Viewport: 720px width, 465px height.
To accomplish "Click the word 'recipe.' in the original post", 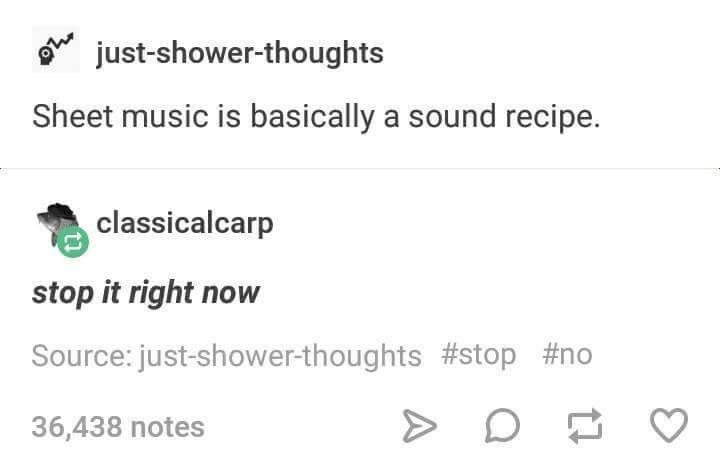I will [x=552, y=118].
